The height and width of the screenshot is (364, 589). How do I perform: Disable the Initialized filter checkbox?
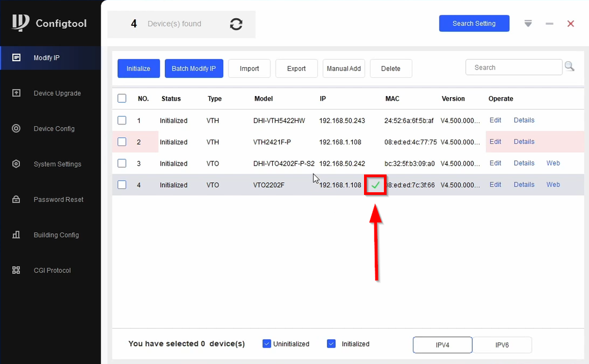click(331, 343)
